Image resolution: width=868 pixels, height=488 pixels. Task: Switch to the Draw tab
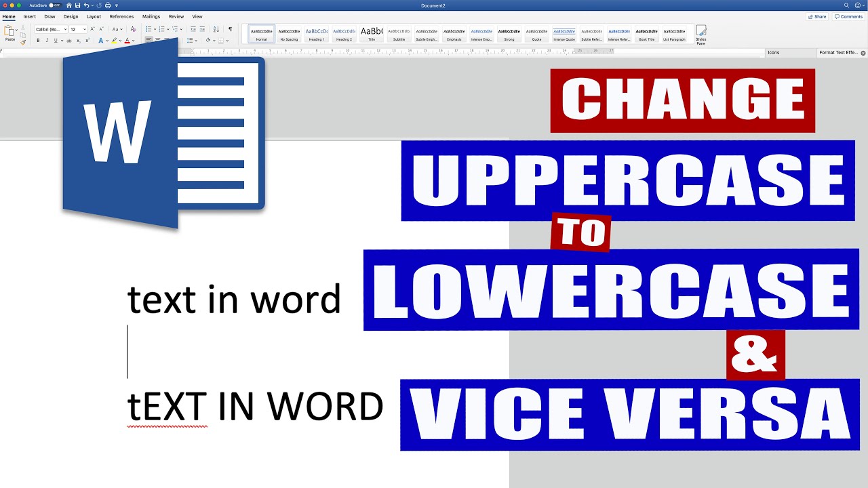point(50,16)
